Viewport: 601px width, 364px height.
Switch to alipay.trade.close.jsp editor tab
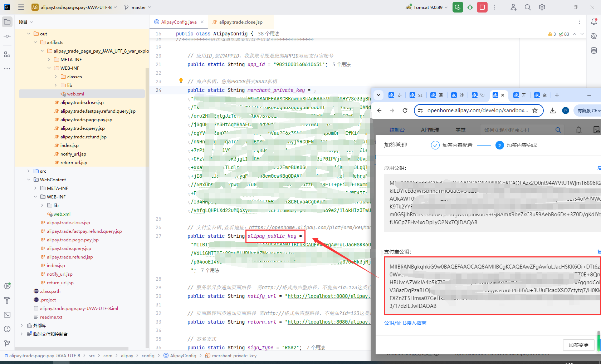pyautogui.click(x=238, y=22)
